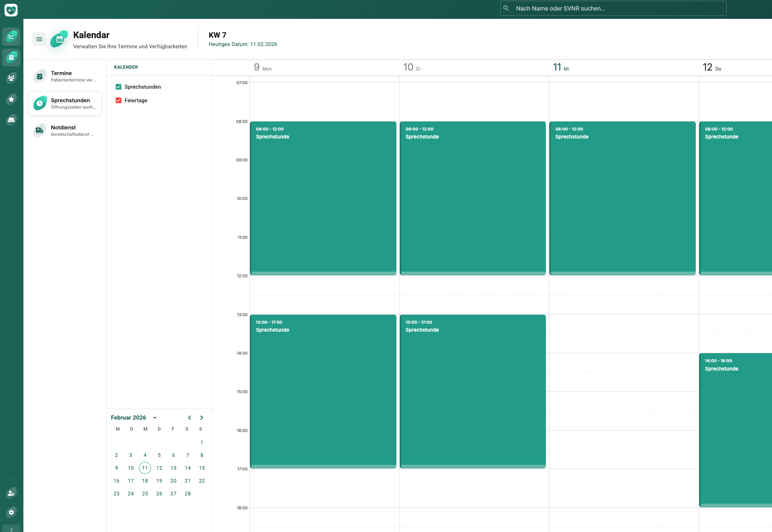Viewport: 772px width, 532px height.
Task: Select February 18 in the mini calendar
Action: (145, 481)
